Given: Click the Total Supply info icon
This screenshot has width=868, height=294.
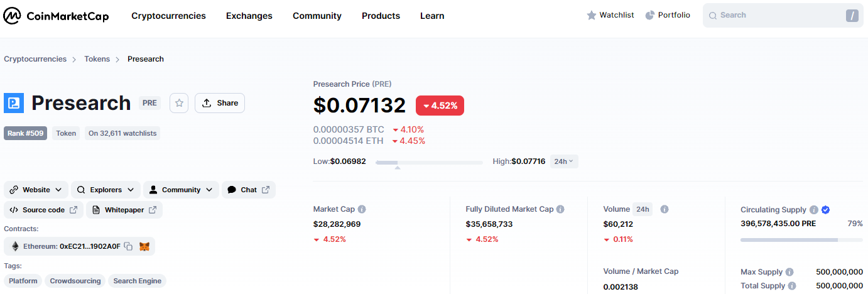Looking at the screenshot, I should coord(792,286).
